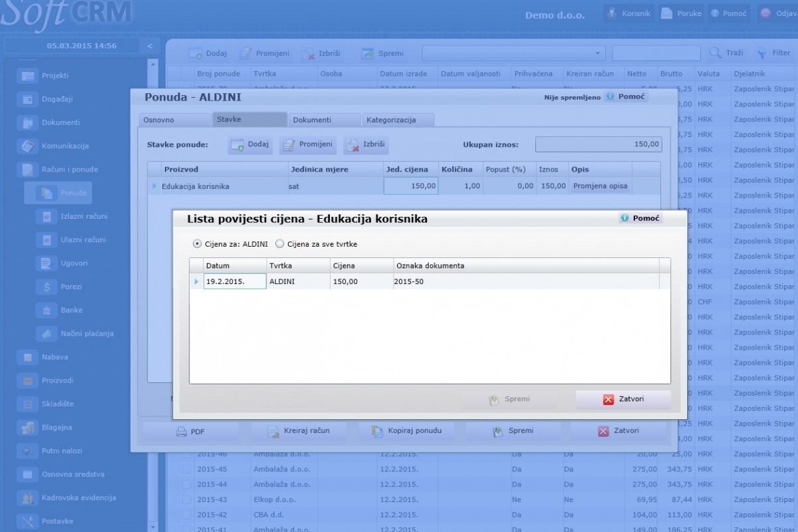798x532 pixels.
Task: Click the Jed. cijena 150,00 cell
Action: tap(410, 186)
